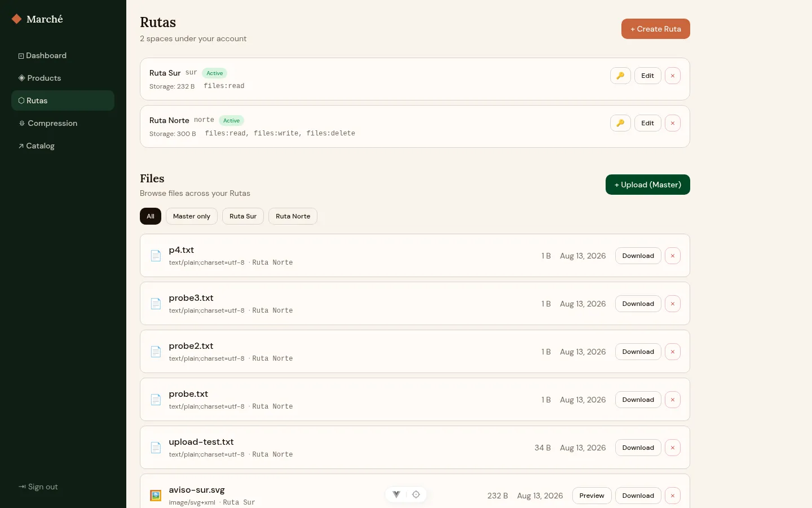812x508 pixels.
Task: Download the probe2.txt file
Action: [638, 352]
